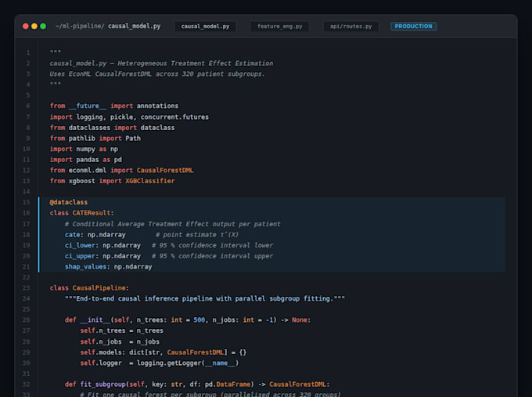Click the ~/ml-pipeline/ causal_model.py path title
Image resolution: width=532 pixels, height=397 pixels.
pos(108,26)
